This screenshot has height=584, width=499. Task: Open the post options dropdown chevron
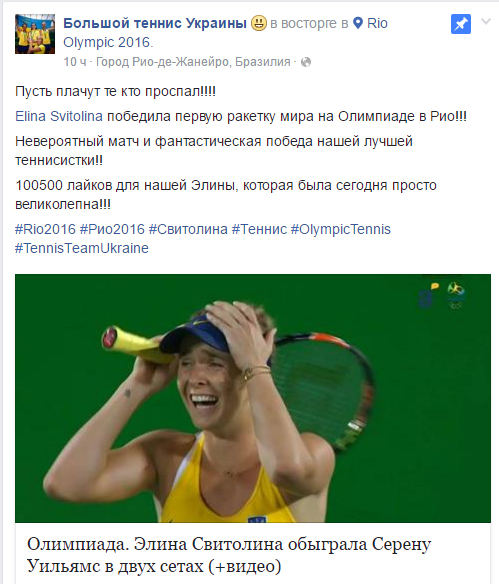[x=486, y=22]
